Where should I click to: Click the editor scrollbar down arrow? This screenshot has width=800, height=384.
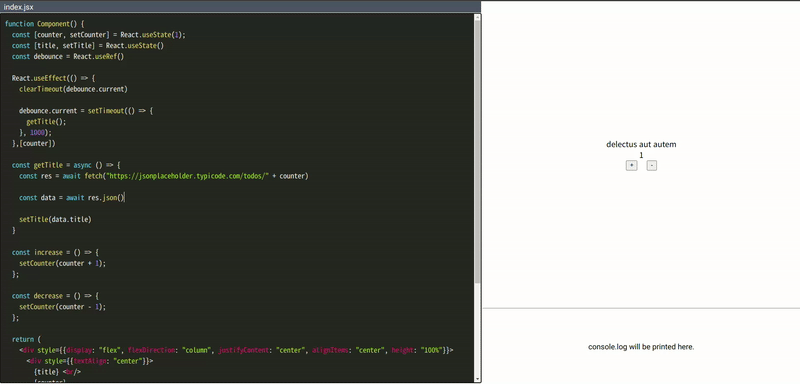[x=478, y=379]
